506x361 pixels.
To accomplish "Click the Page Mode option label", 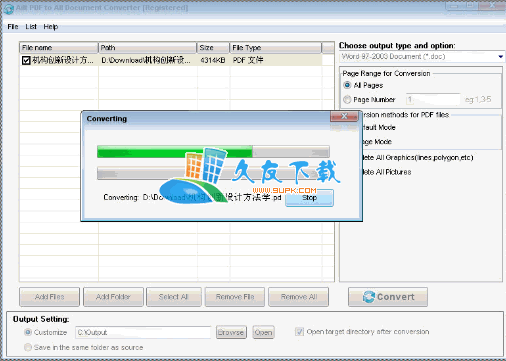I will click(x=377, y=142).
